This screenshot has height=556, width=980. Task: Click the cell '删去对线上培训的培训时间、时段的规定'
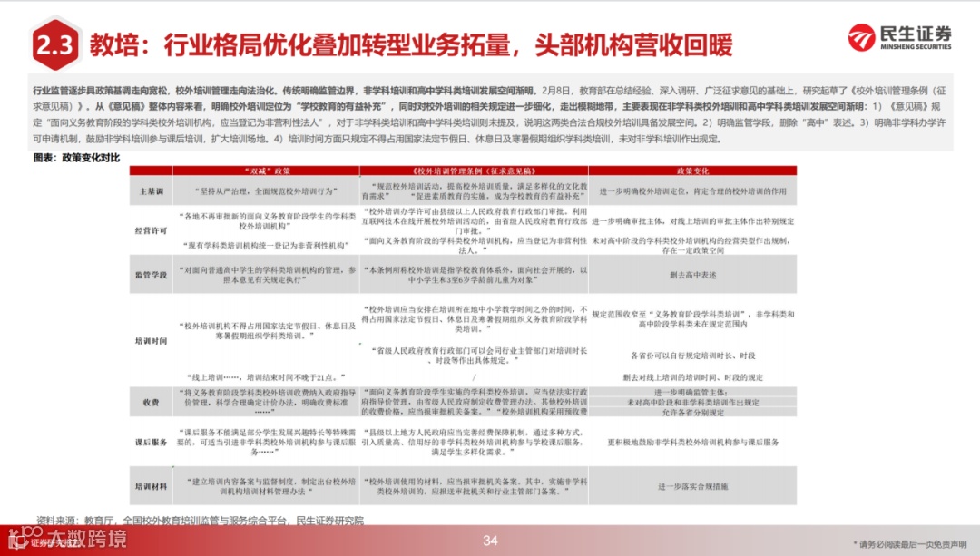(692, 377)
